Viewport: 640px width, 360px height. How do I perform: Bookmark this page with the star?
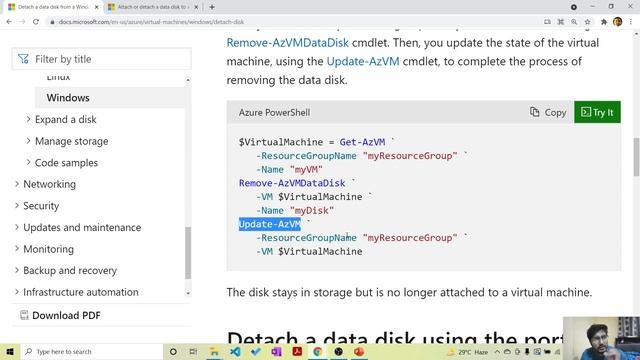587,22
